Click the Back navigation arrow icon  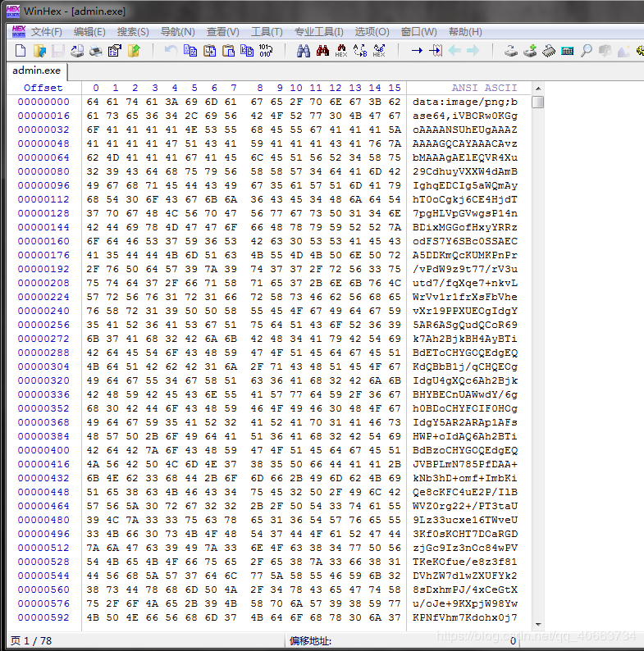[454, 51]
